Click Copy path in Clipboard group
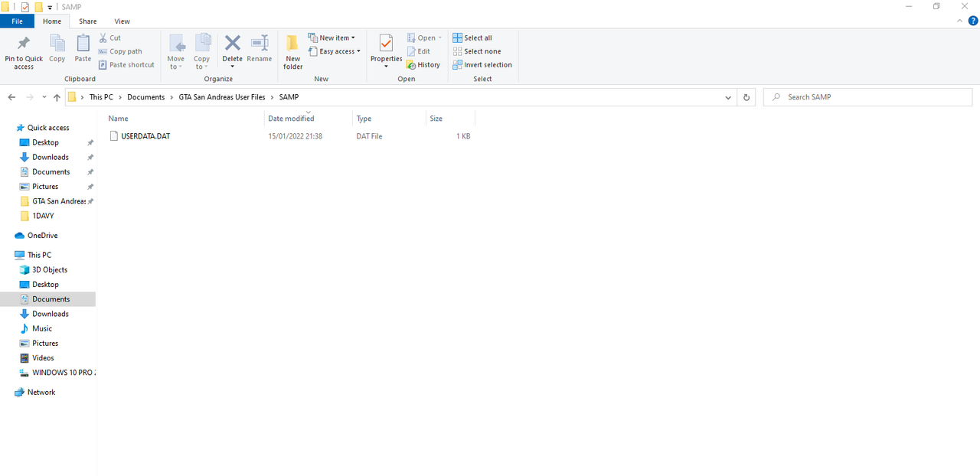 [120, 51]
